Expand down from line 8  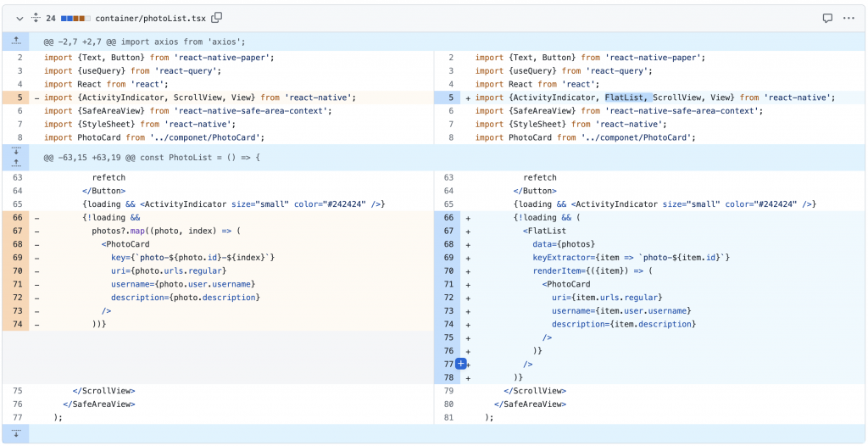coord(16,152)
